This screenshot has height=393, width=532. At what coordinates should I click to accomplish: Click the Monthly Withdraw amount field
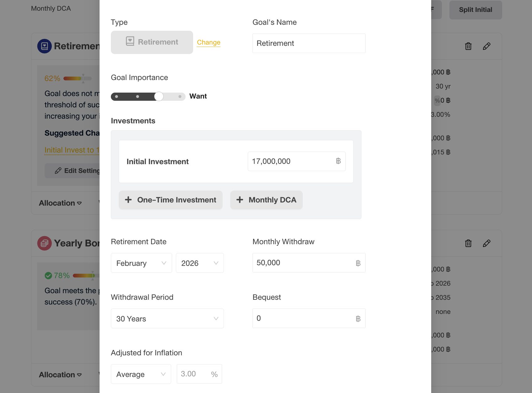[x=305, y=263]
